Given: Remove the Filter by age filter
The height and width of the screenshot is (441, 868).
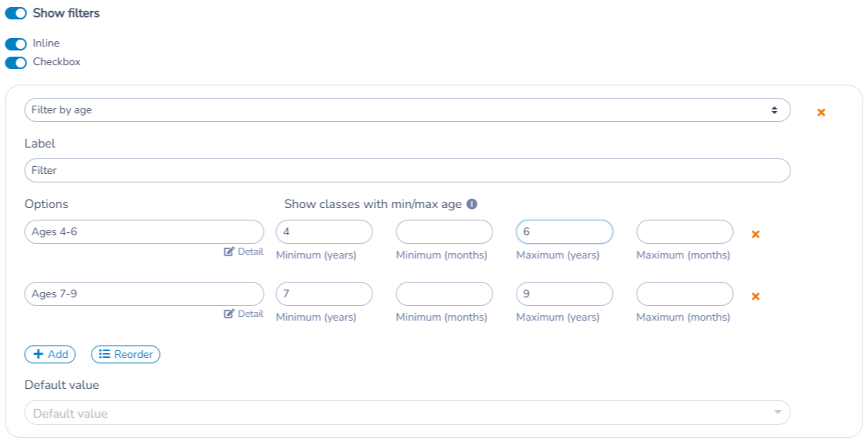Looking at the screenshot, I should coord(821,113).
